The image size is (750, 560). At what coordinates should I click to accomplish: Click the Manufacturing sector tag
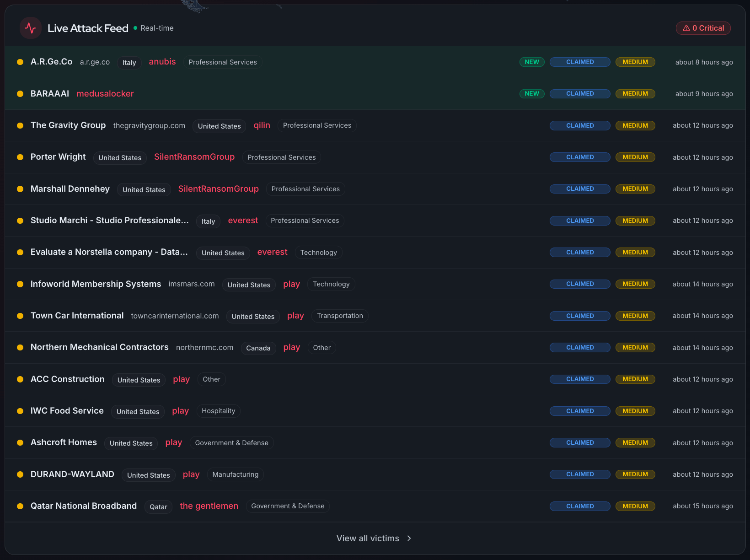click(236, 474)
